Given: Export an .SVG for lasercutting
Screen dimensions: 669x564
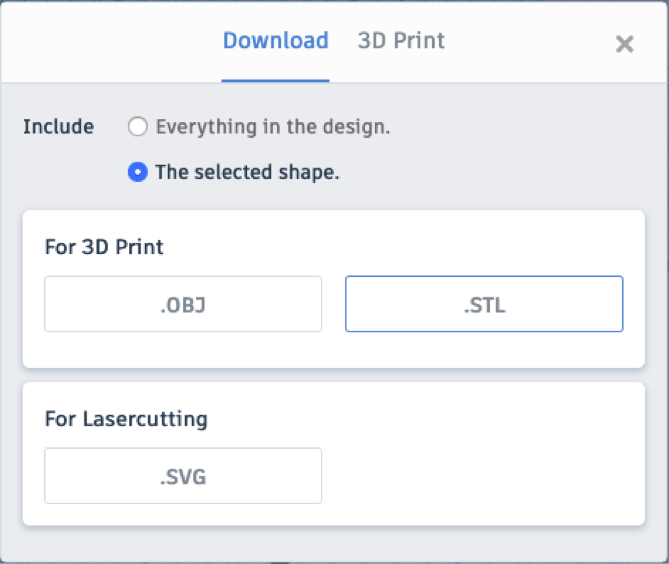Looking at the screenshot, I should coord(183,476).
